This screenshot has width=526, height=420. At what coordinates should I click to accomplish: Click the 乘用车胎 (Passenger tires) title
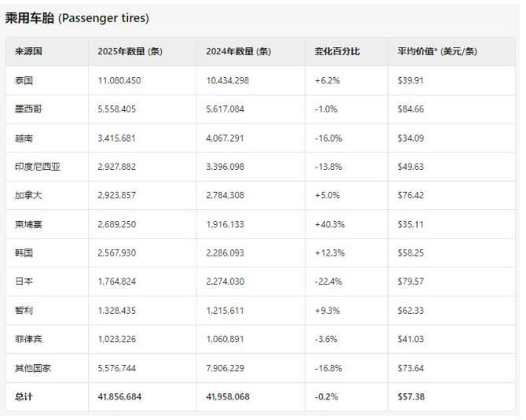[x=77, y=18]
